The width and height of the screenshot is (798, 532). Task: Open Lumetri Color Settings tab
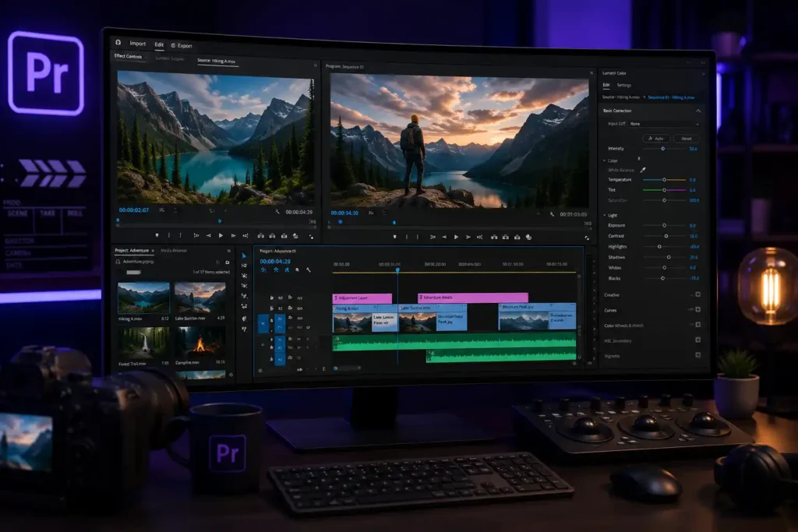pos(623,86)
